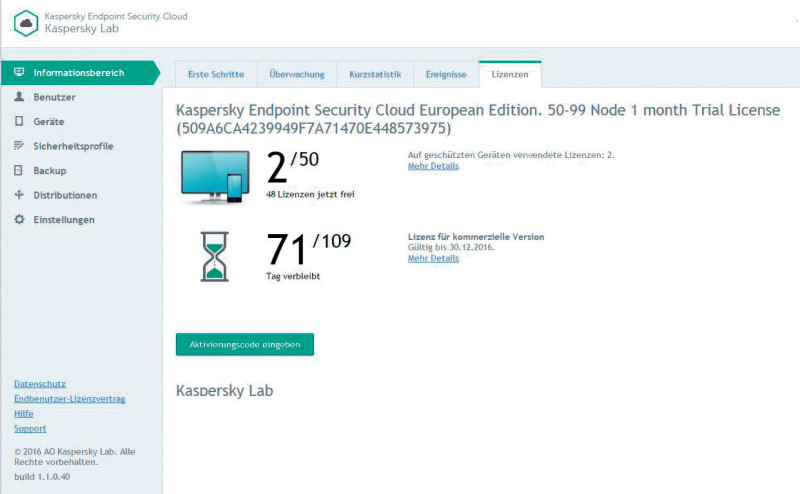
Task: Click the Kaspersky cloud hexagon logo
Action: (x=26, y=23)
